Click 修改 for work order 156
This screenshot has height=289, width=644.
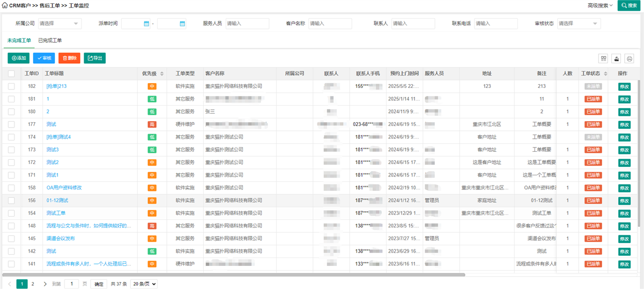(x=624, y=201)
